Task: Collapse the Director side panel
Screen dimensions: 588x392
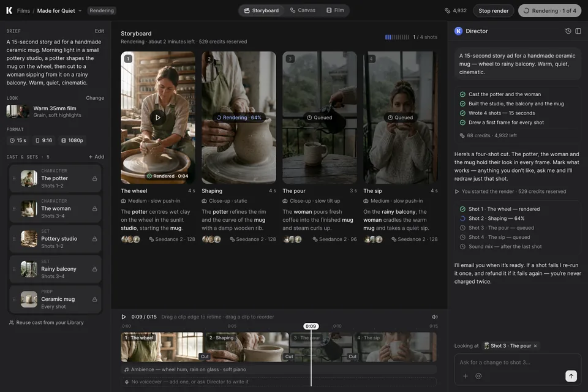Action: point(578,31)
